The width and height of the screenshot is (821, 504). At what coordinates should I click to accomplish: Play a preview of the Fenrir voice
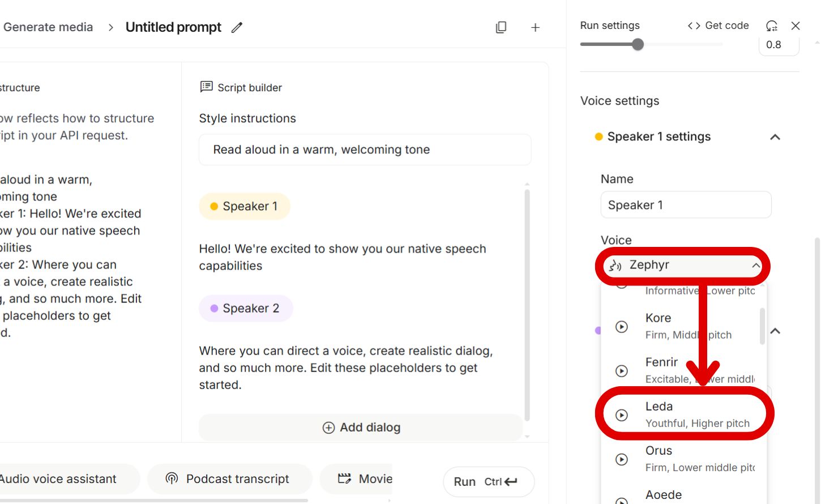click(621, 371)
